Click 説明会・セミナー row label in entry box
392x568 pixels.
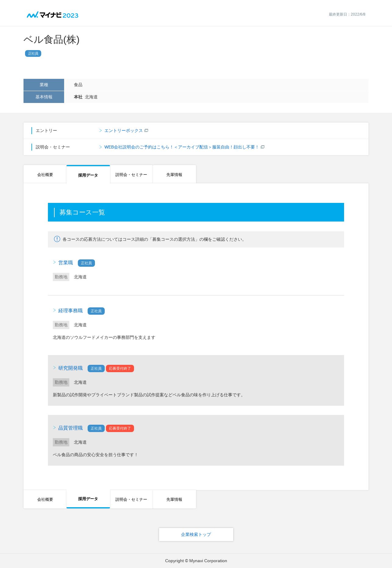click(x=53, y=147)
